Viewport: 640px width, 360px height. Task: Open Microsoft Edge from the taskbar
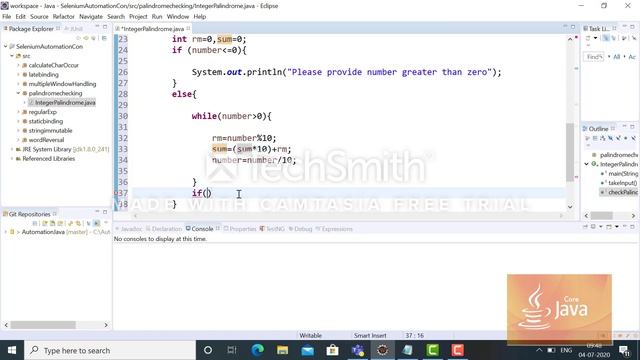(258, 350)
